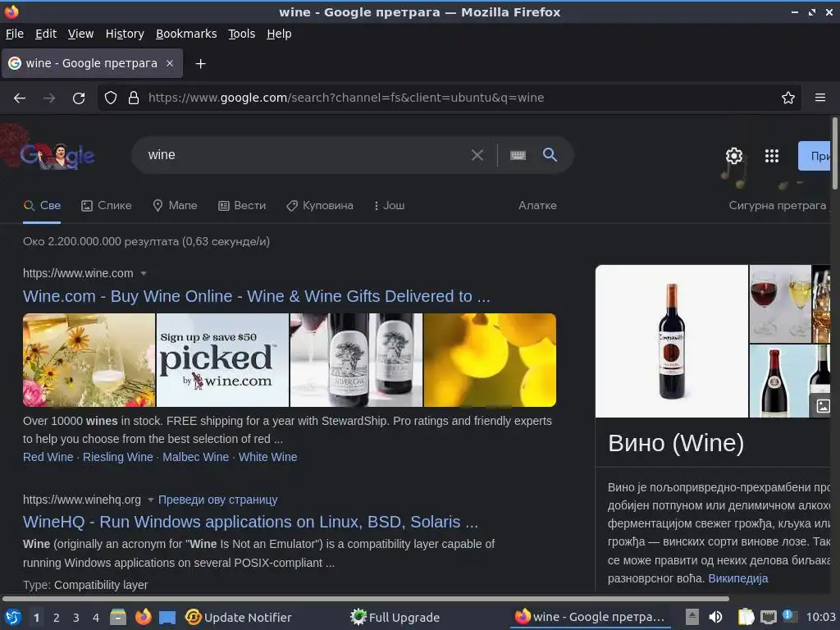840x630 pixels.
Task: Open the clipboard manager tray icon
Action: (746, 617)
